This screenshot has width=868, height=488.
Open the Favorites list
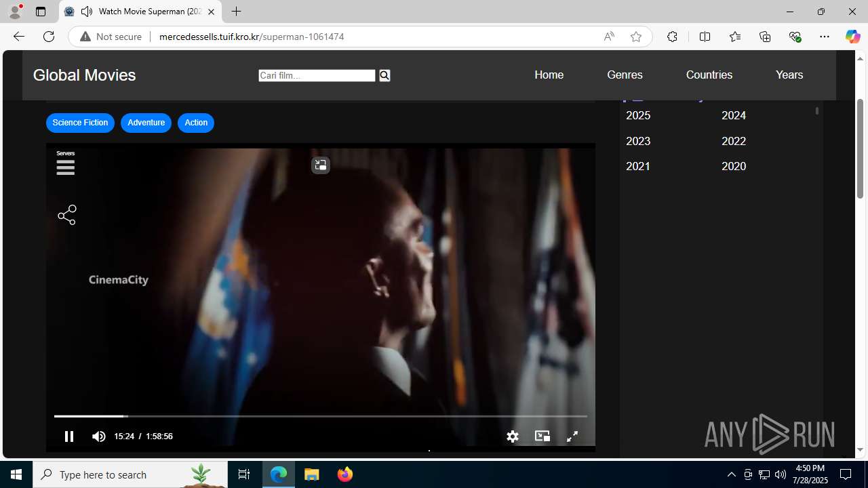point(735,37)
